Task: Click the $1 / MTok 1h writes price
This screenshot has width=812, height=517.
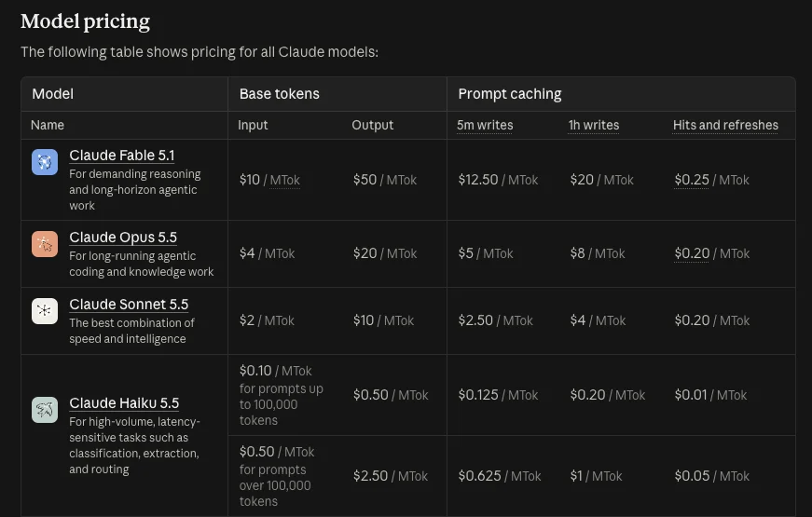Action: 596,476
